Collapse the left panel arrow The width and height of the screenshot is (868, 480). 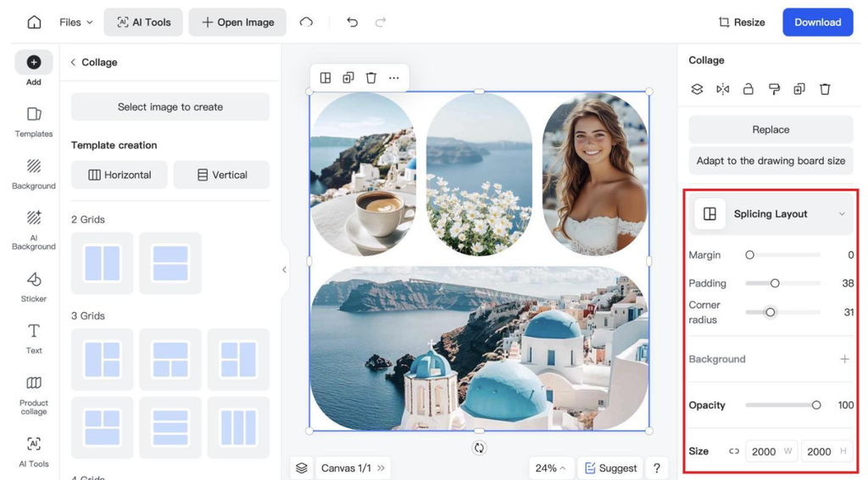coord(285,270)
